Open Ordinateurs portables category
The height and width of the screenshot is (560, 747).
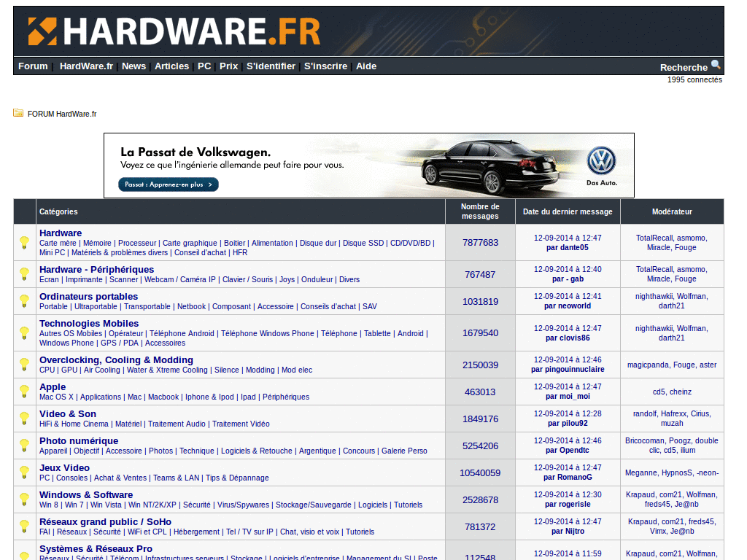(x=88, y=296)
